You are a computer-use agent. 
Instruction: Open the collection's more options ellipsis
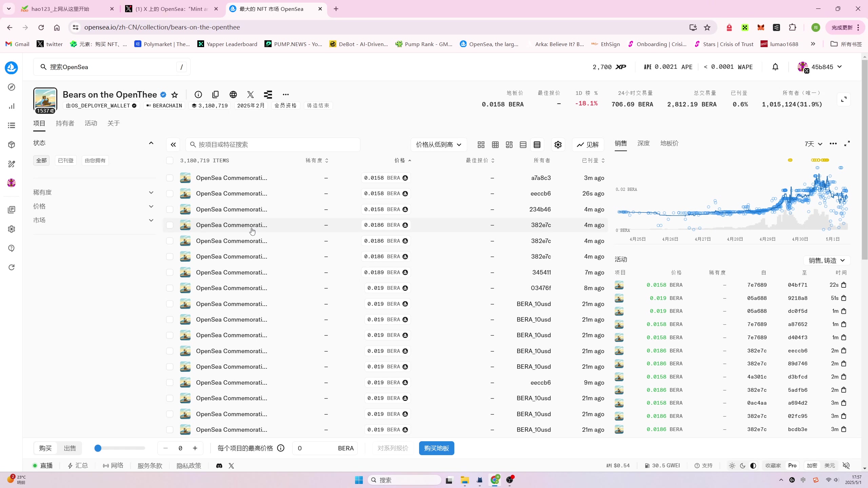pyautogui.click(x=286, y=95)
